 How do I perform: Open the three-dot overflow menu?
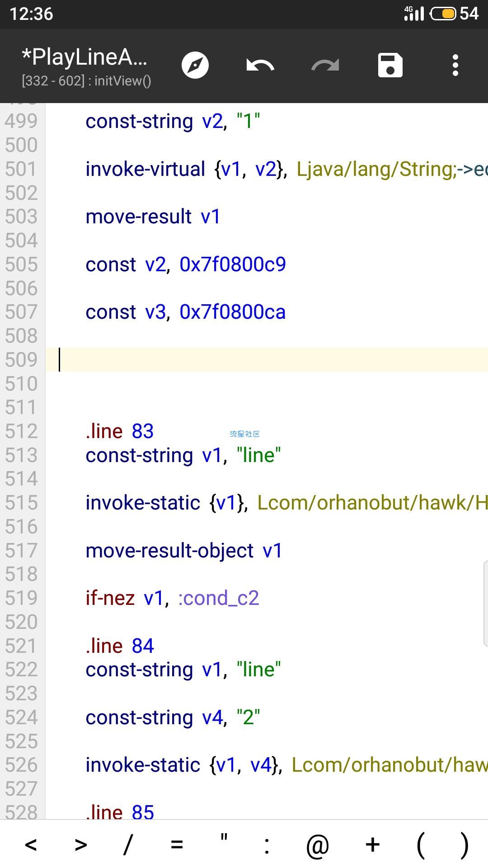(455, 66)
